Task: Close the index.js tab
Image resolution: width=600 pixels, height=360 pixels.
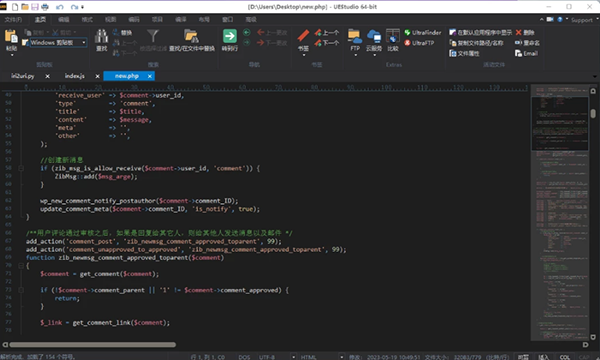Action: click(x=98, y=76)
